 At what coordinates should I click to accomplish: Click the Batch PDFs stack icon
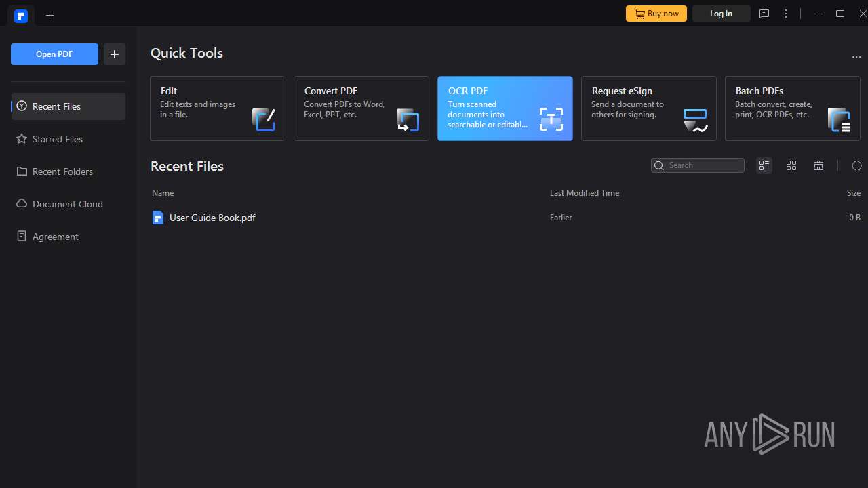pos(839,119)
